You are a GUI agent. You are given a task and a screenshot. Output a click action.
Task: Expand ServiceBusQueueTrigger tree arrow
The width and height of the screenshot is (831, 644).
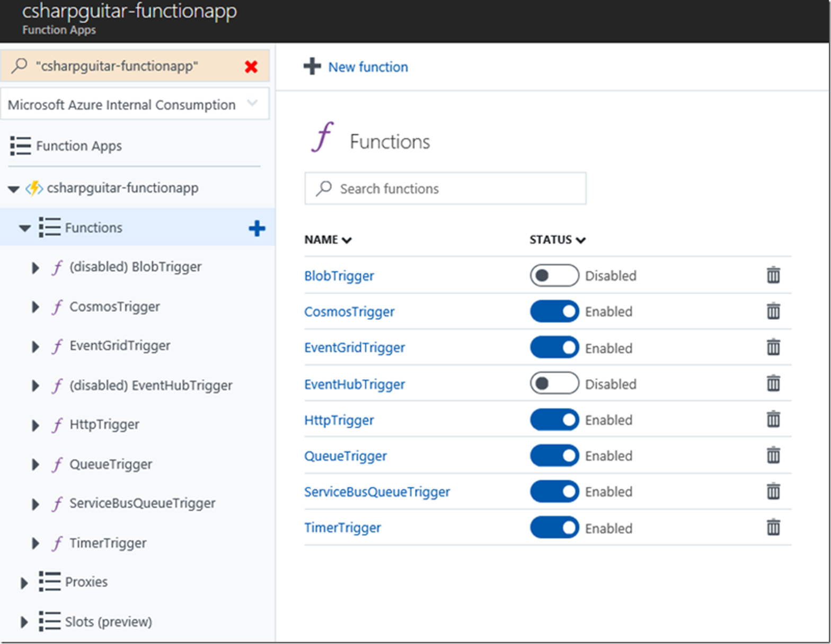pos(36,504)
